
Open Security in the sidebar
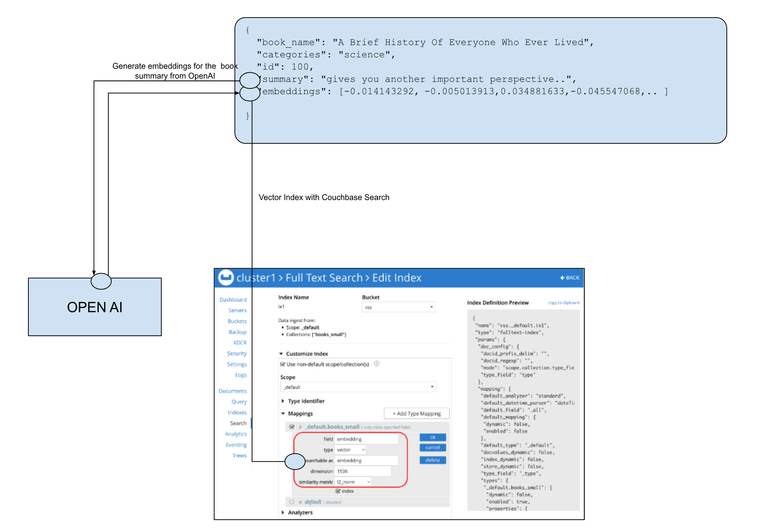(237, 354)
